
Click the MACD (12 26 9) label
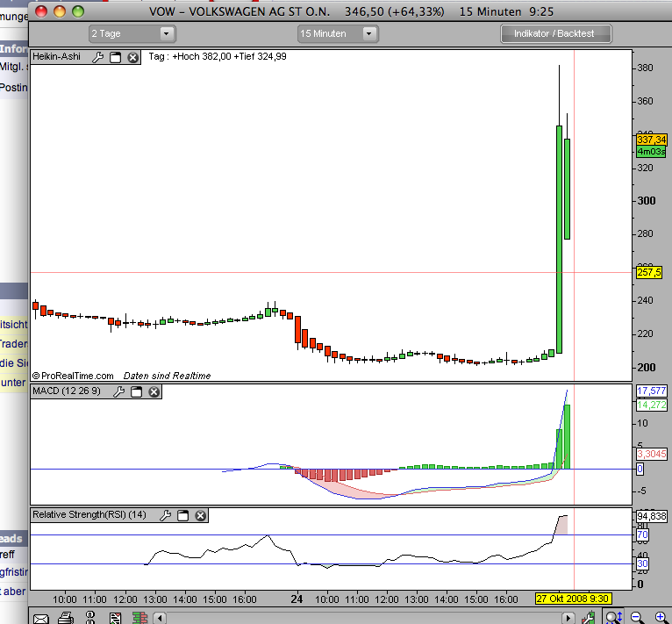tap(67, 391)
